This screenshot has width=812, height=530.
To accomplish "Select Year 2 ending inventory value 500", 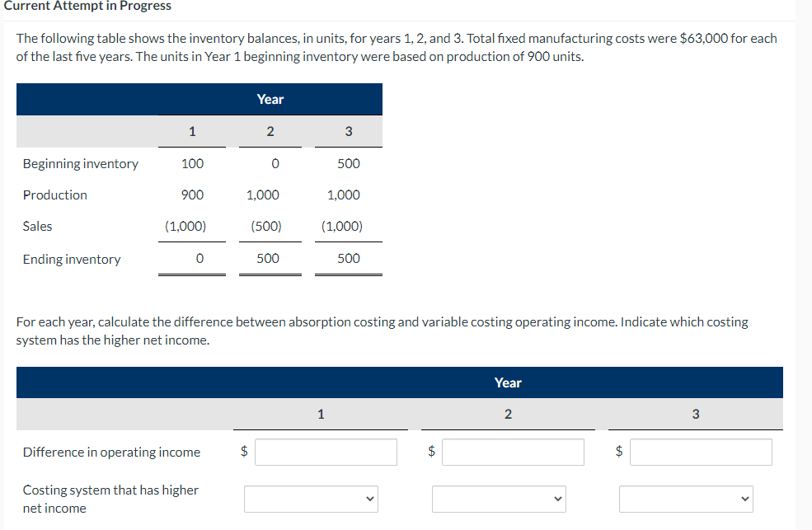I will [268, 258].
